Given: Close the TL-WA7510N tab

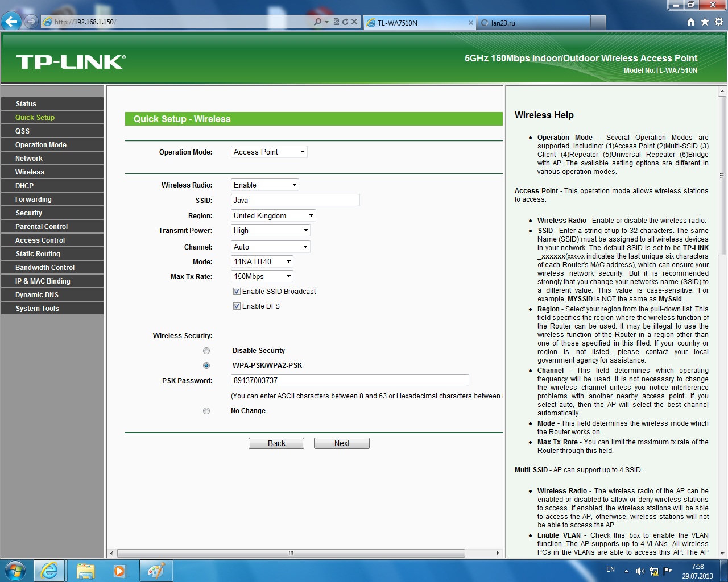Looking at the screenshot, I should click(x=471, y=23).
